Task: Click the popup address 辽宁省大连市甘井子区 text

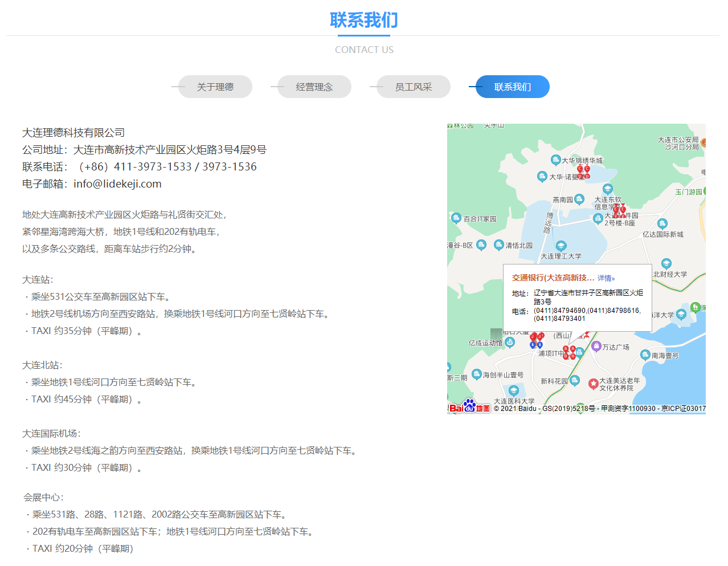Action: [588, 296]
